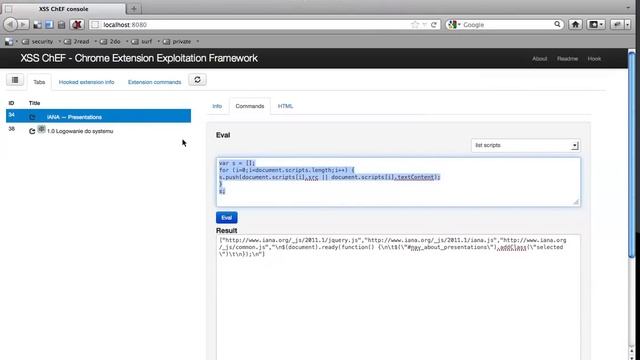Select the IANA — Presentations tab row
This screenshot has height=360, width=640.
coord(98,116)
